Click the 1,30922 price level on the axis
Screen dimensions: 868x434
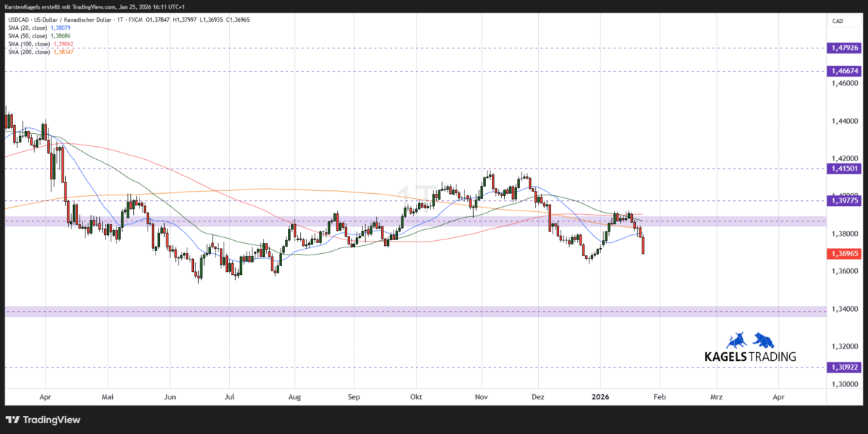click(x=844, y=367)
